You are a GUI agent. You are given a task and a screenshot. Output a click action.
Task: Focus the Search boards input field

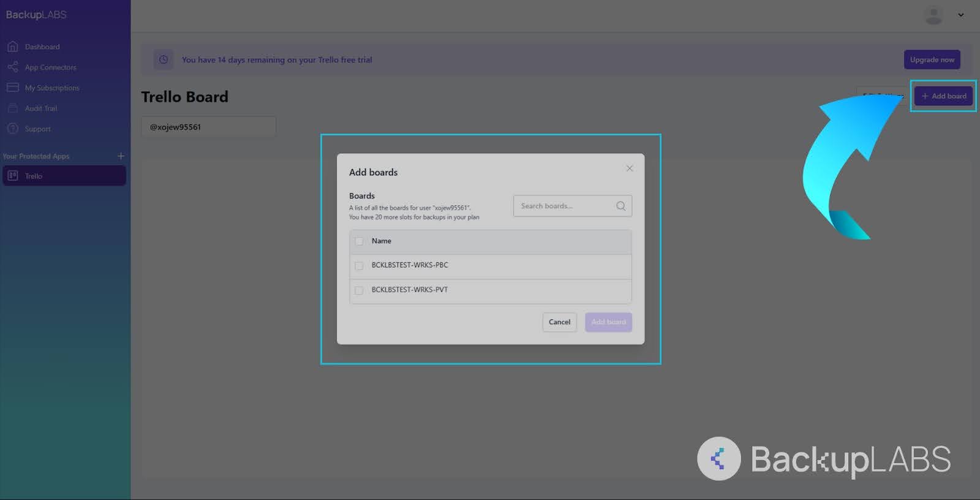point(573,206)
